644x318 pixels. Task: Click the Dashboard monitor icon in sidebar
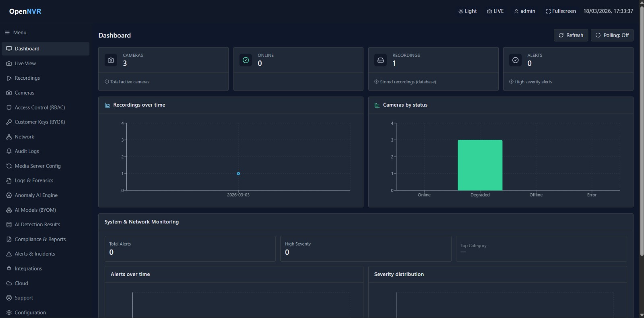tap(9, 49)
